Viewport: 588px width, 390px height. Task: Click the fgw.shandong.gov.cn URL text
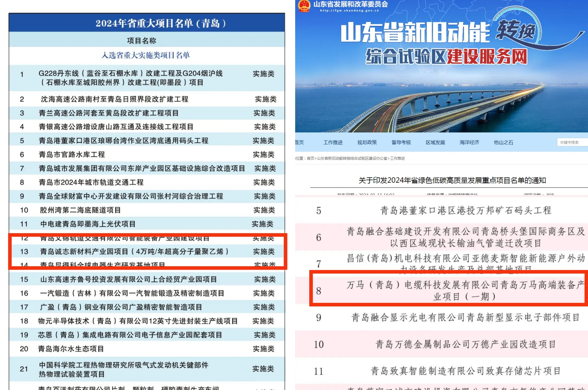pos(349,11)
